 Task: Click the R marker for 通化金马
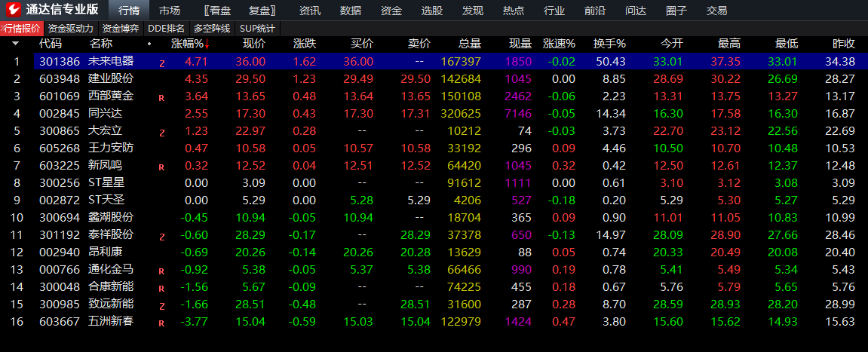coord(161,271)
